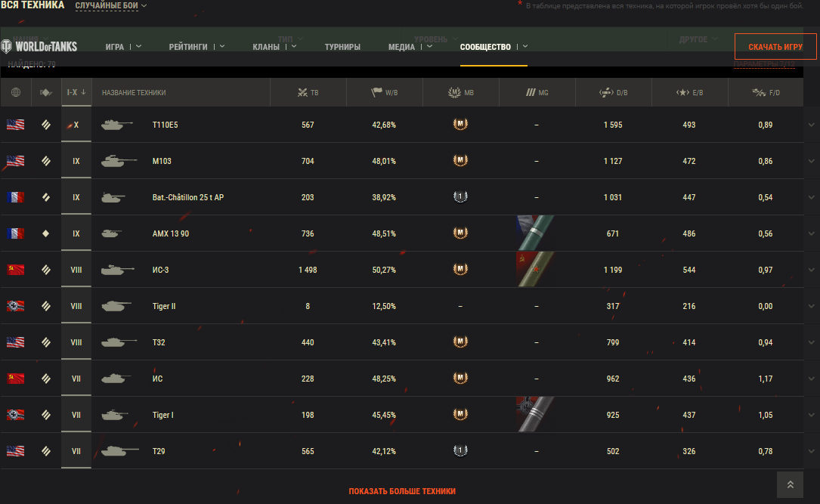Expand T32 row details chevron
Screen dimensions: 820x504
pos(811,342)
